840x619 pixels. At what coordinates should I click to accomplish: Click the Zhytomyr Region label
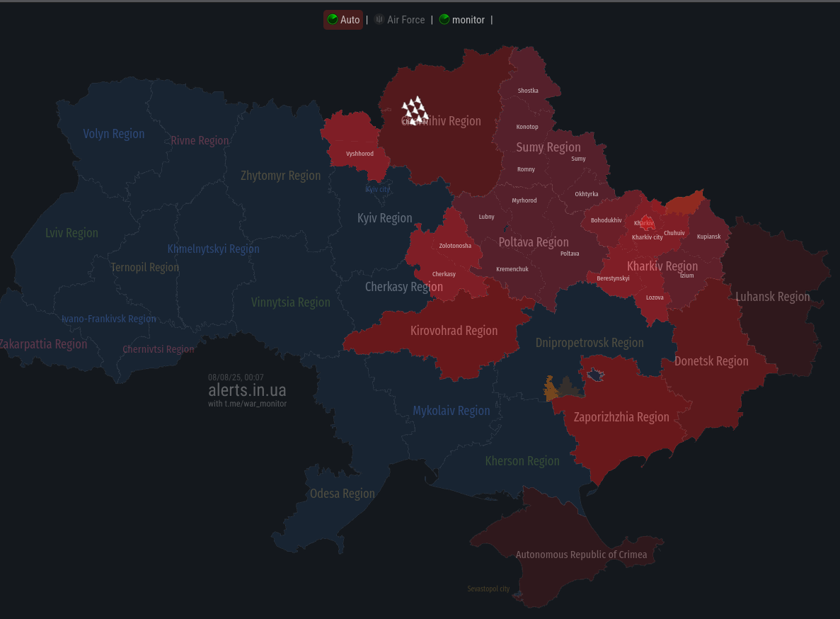281,175
